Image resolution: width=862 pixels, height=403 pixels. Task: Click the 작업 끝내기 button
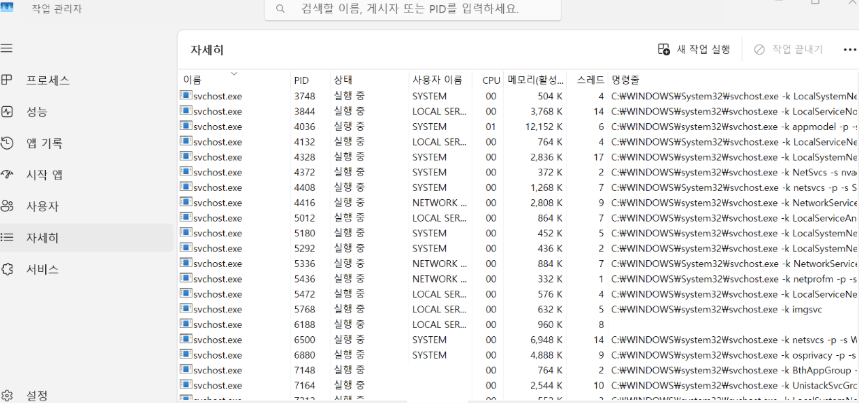788,49
